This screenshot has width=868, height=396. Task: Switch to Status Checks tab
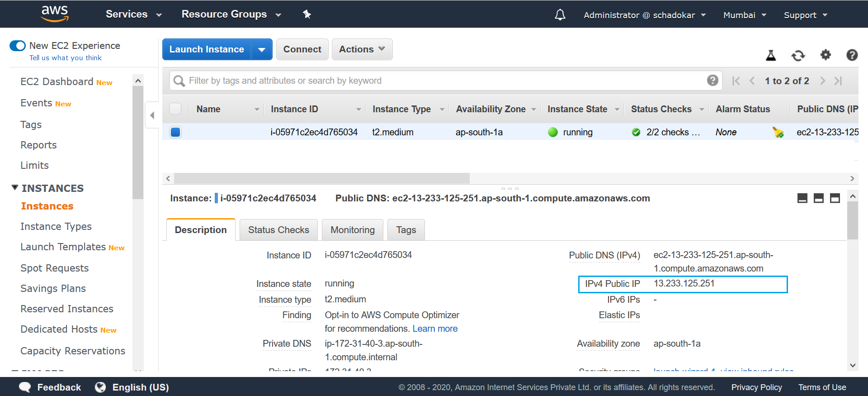[x=278, y=230]
